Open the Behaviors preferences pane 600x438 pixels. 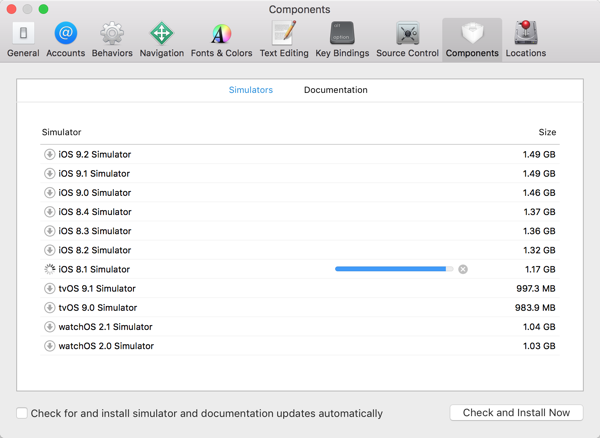coord(112,40)
